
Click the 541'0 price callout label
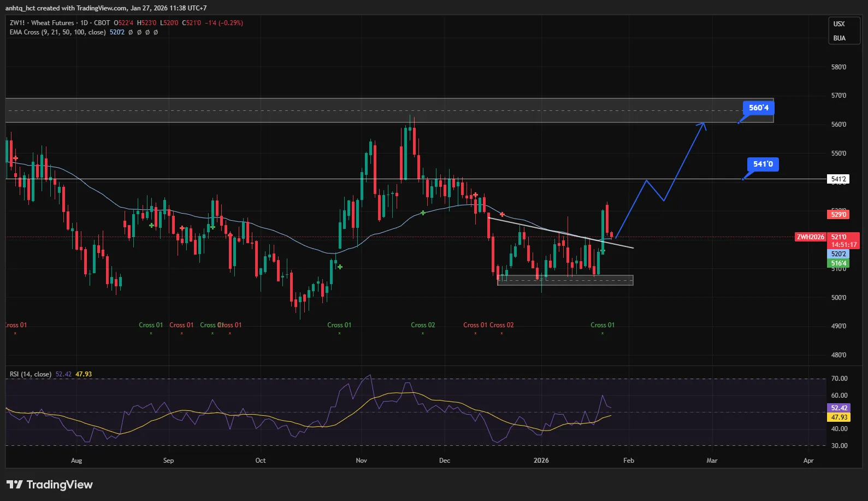(763, 164)
